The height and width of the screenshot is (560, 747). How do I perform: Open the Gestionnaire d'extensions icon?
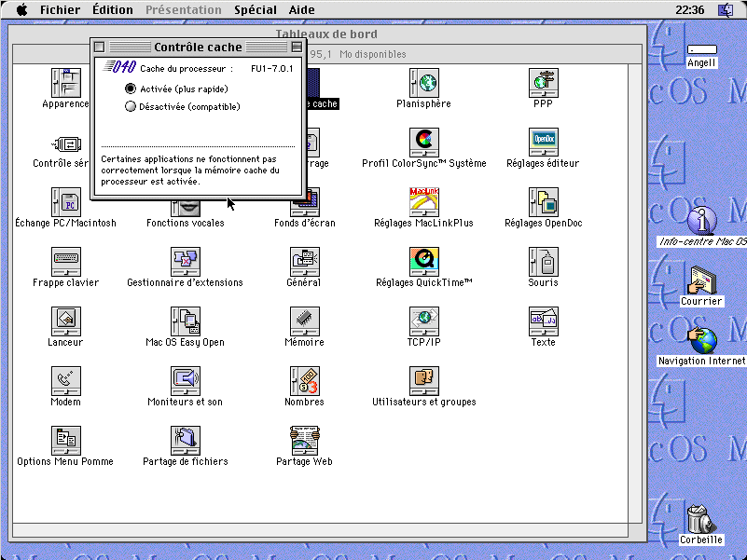coord(185,261)
